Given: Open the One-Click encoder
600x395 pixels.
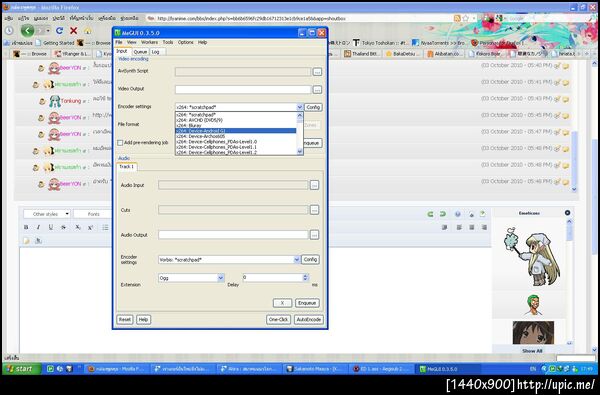Looking at the screenshot, I should click(x=278, y=319).
